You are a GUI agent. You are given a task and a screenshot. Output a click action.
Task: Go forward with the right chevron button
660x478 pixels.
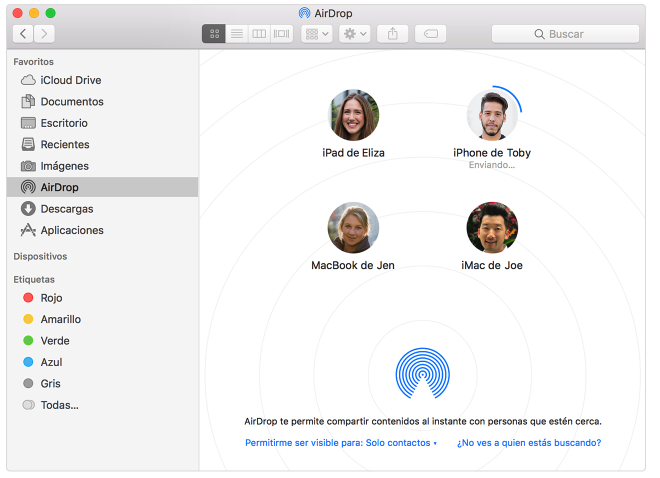[x=44, y=34]
